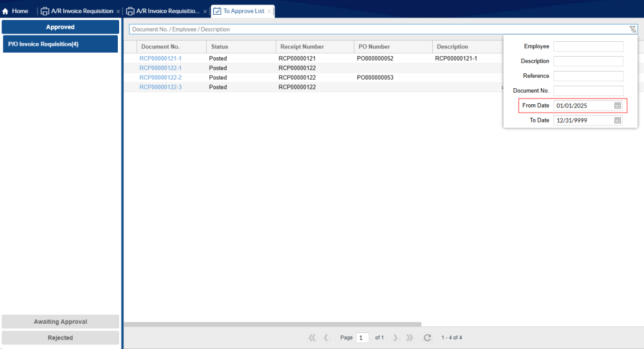This screenshot has width=644, height=349.
Task: Click the Home icon in the tab bar
Action: (6, 11)
